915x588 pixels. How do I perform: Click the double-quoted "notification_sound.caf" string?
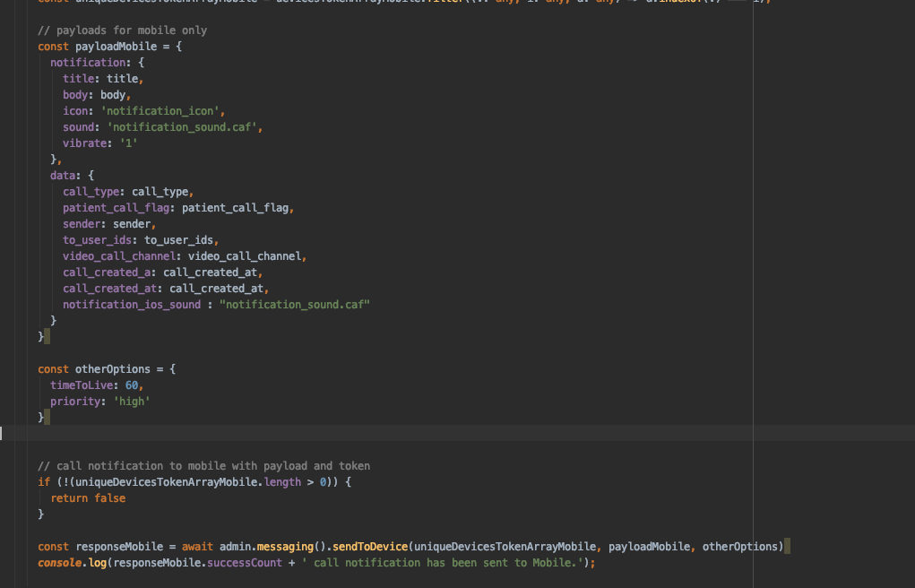(295, 305)
